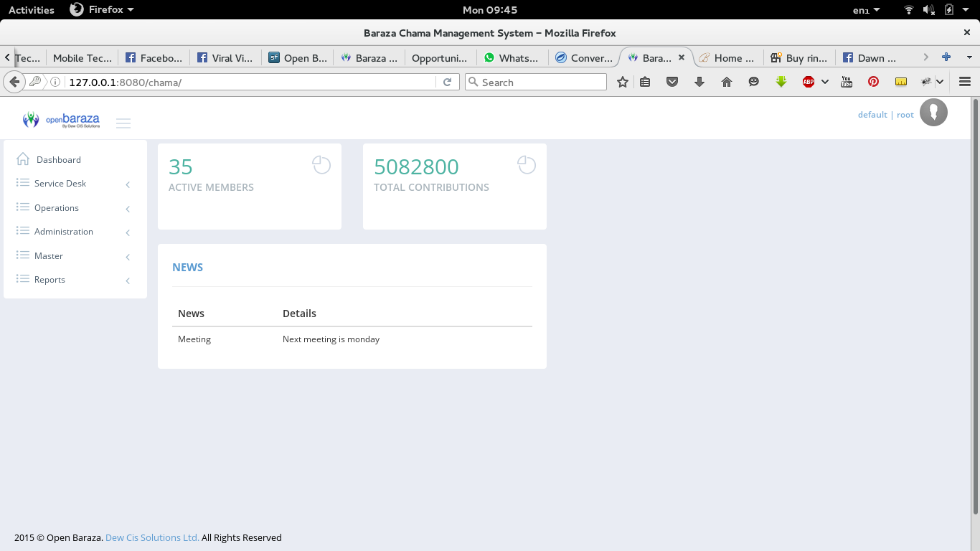Screen dimensions: 980x551
Task: Click the openBaraza logo
Action: [61, 119]
